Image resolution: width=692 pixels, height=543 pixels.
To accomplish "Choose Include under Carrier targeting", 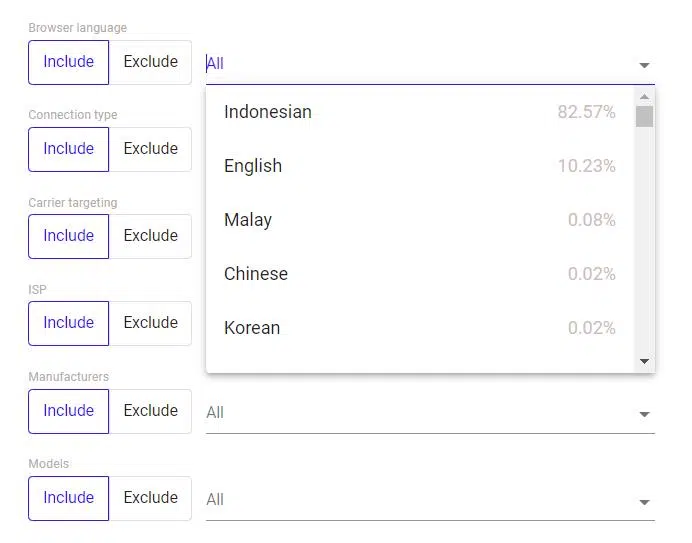I will [x=68, y=236].
